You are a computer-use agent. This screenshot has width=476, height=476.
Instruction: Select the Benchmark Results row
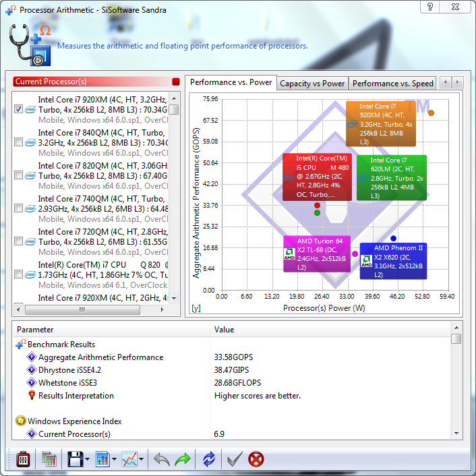(x=232, y=345)
